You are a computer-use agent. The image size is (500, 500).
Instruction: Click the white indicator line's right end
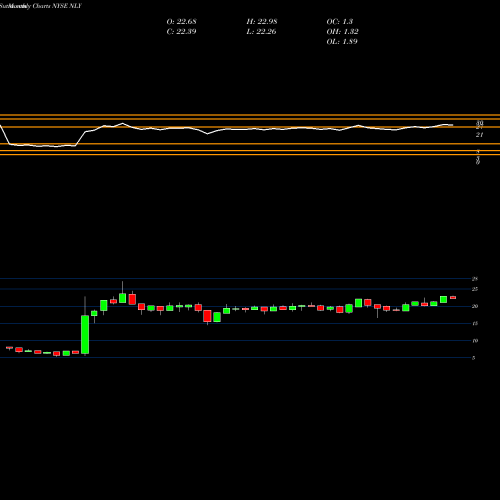452,125
